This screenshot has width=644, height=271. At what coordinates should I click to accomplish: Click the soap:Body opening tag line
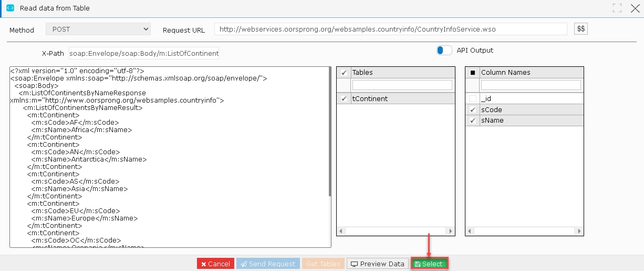tap(36, 85)
